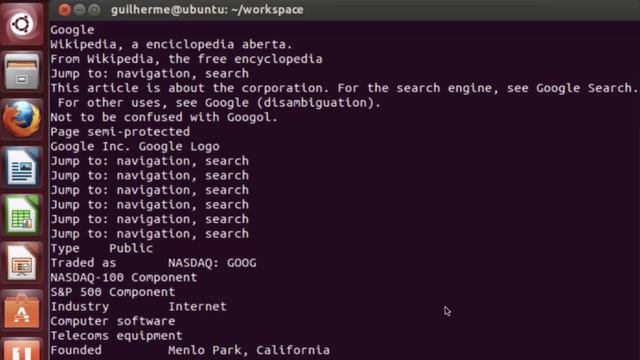Open LibreOffice Impress presentation icon
Screen dimensions: 640x360
click(x=22, y=262)
